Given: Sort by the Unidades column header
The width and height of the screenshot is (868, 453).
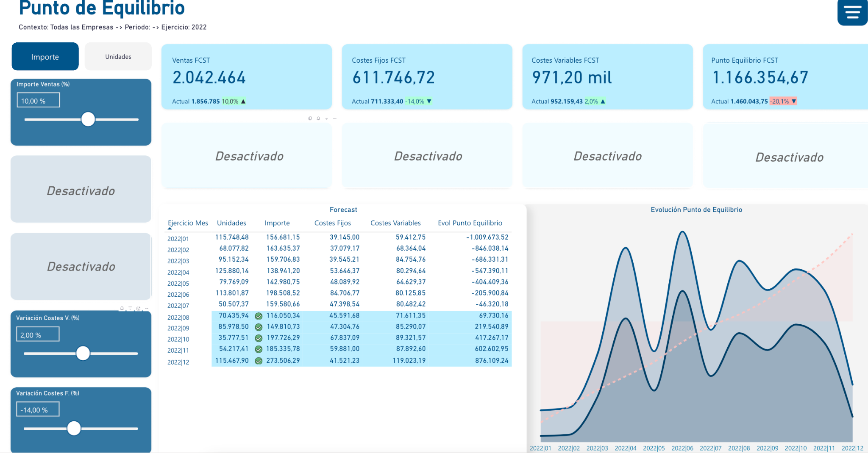Looking at the screenshot, I should pyautogui.click(x=231, y=223).
